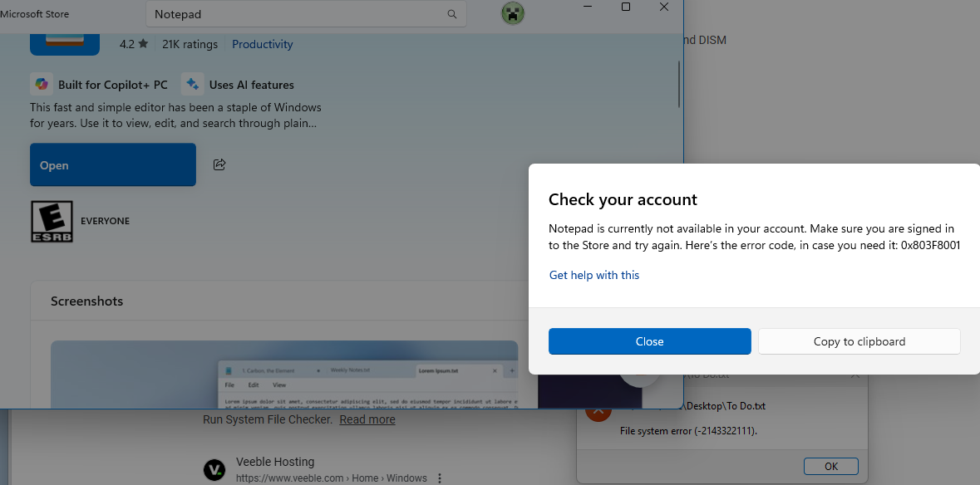Image resolution: width=980 pixels, height=485 pixels.
Task: Click the ESRB Everyone rating badge
Action: 52,221
